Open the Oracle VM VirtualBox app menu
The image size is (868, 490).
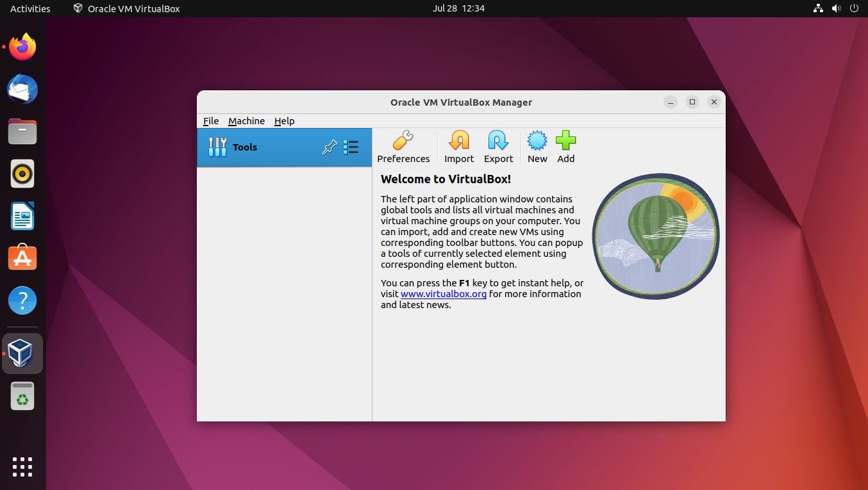[x=126, y=8]
